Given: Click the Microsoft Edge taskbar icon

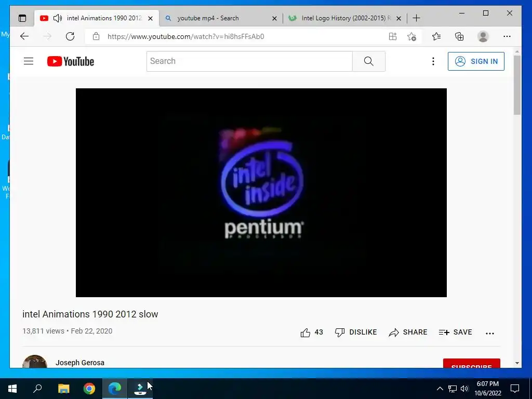Looking at the screenshot, I should (x=115, y=389).
